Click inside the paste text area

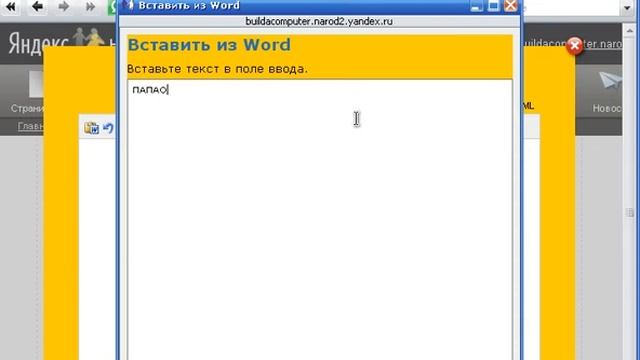click(320, 220)
